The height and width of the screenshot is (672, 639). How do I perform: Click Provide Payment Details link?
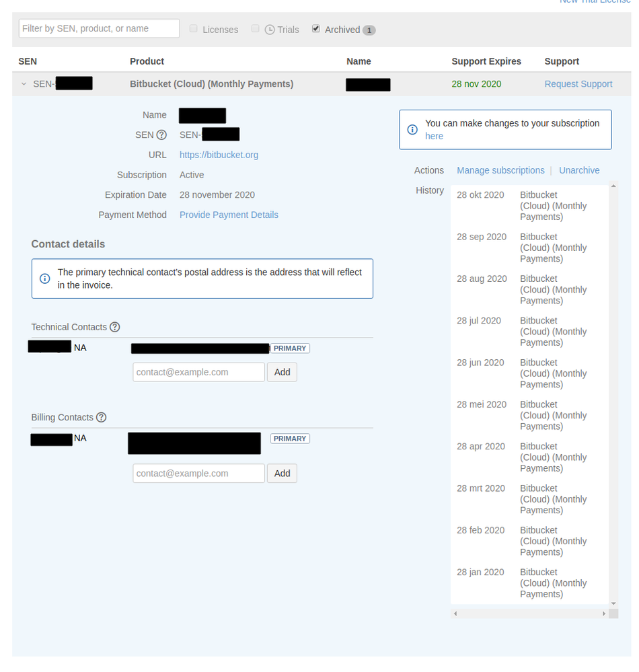[x=229, y=215]
